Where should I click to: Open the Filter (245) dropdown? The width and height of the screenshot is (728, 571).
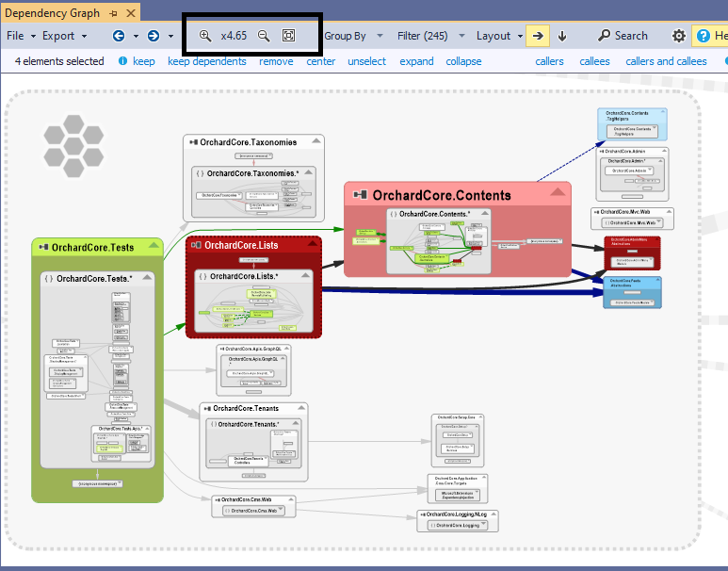(430, 36)
